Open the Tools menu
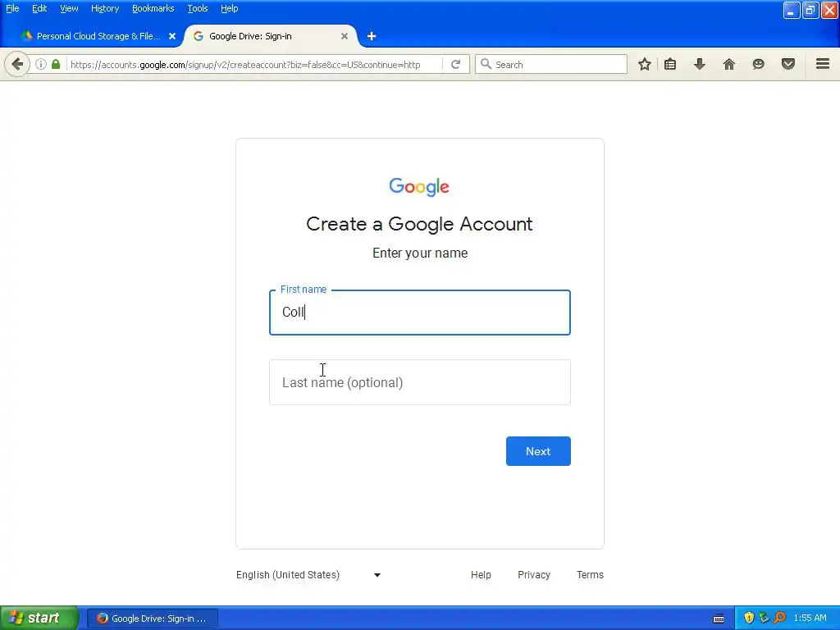 pyautogui.click(x=198, y=8)
